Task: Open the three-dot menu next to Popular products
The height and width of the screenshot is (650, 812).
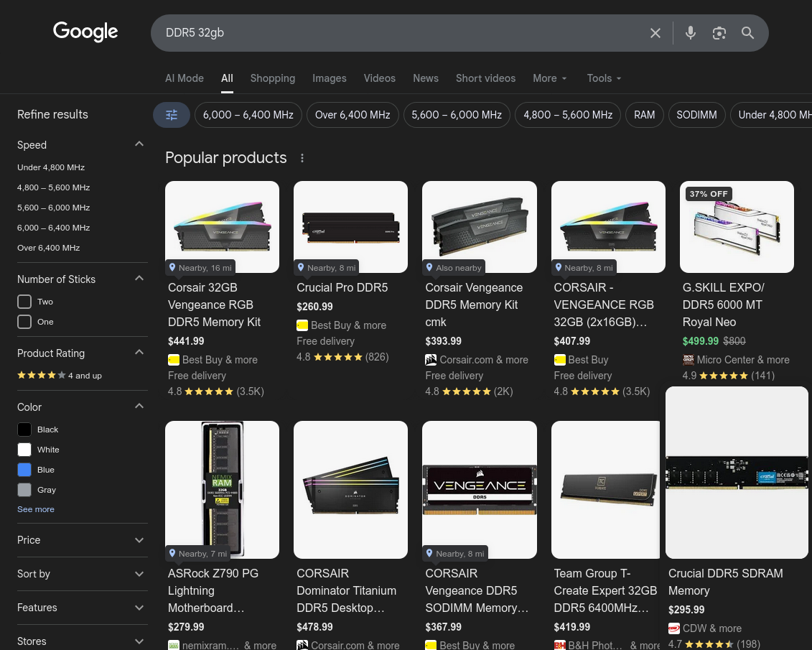Action: [302, 158]
